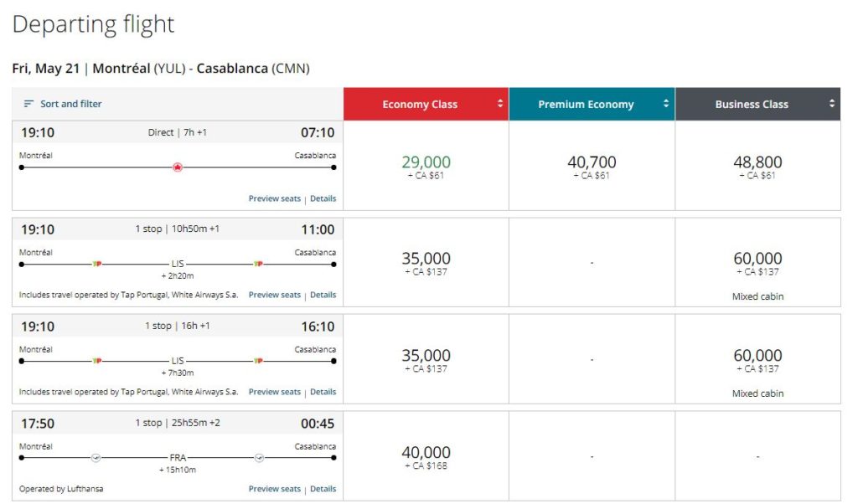Click second Lufthansa logo before Casablanca

click(x=259, y=458)
